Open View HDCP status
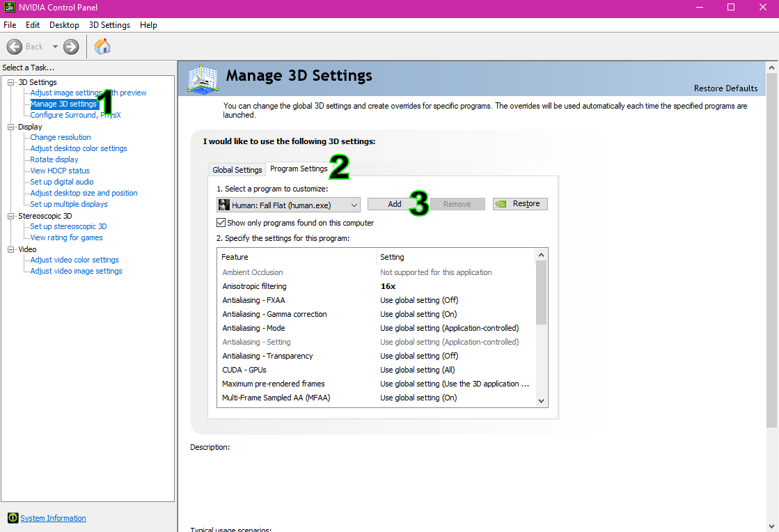 point(60,171)
